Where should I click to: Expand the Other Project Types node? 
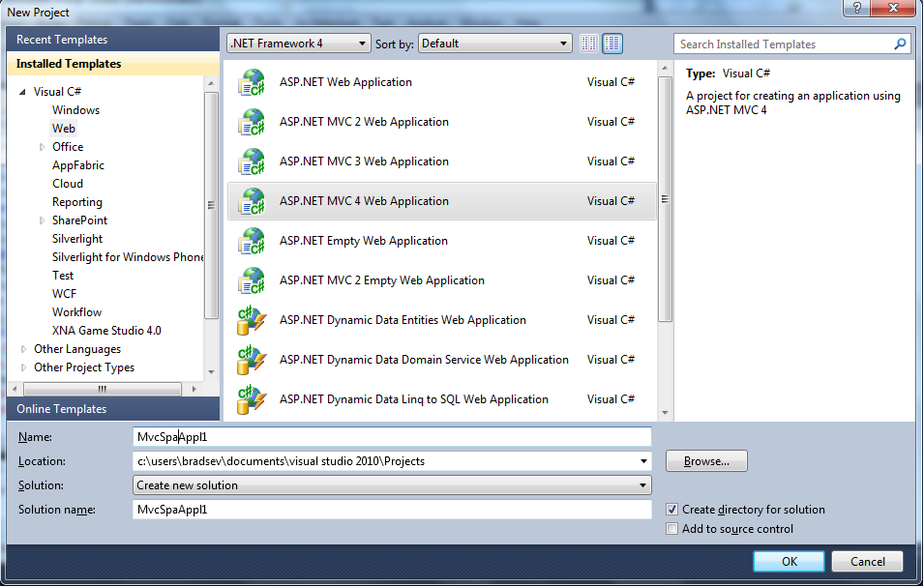tap(23, 367)
